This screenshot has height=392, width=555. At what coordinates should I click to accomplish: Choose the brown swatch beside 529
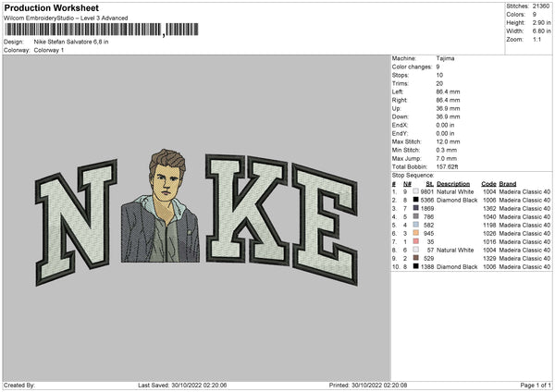[415, 258]
